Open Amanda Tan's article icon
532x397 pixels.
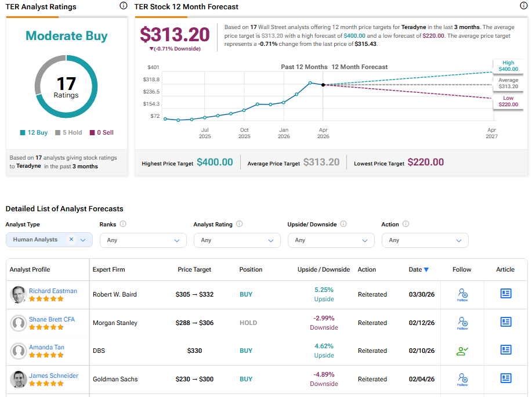point(505,350)
